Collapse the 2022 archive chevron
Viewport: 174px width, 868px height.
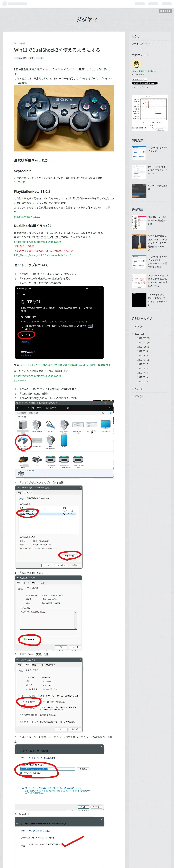(133, 334)
